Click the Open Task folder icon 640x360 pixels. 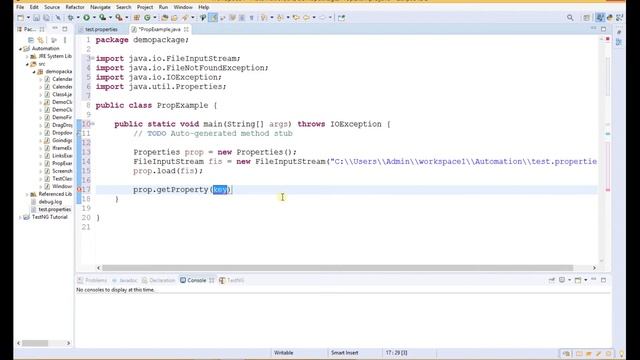[174, 18]
